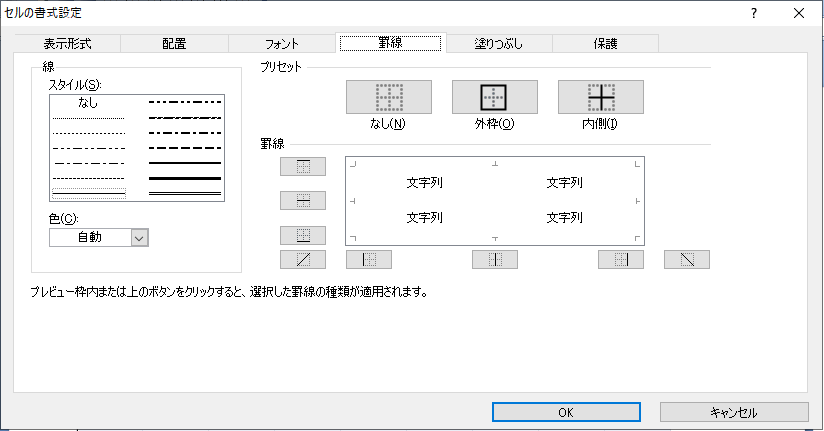Apply the 外枠 outline border preset
The image size is (824, 431).
(x=494, y=97)
